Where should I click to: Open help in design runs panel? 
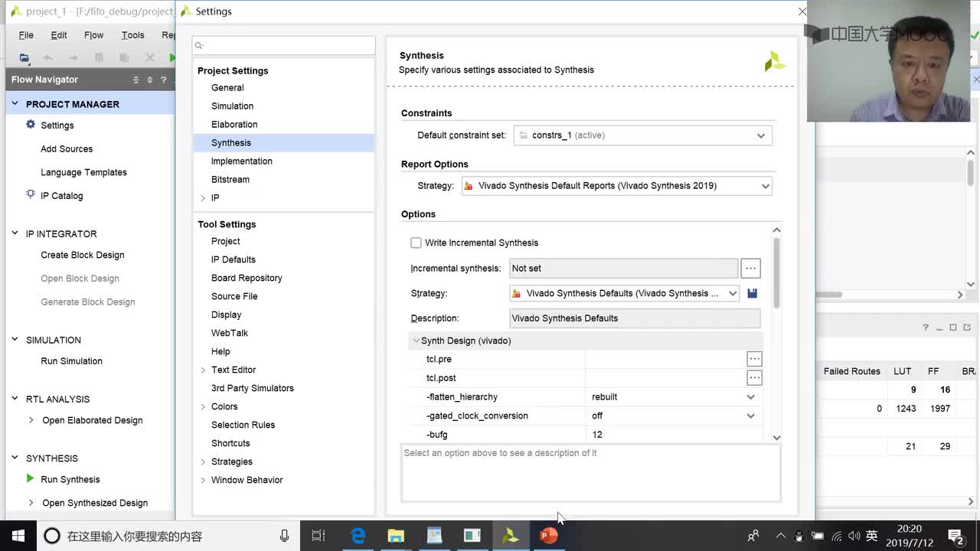pyautogui.click(x=925, y=328)
